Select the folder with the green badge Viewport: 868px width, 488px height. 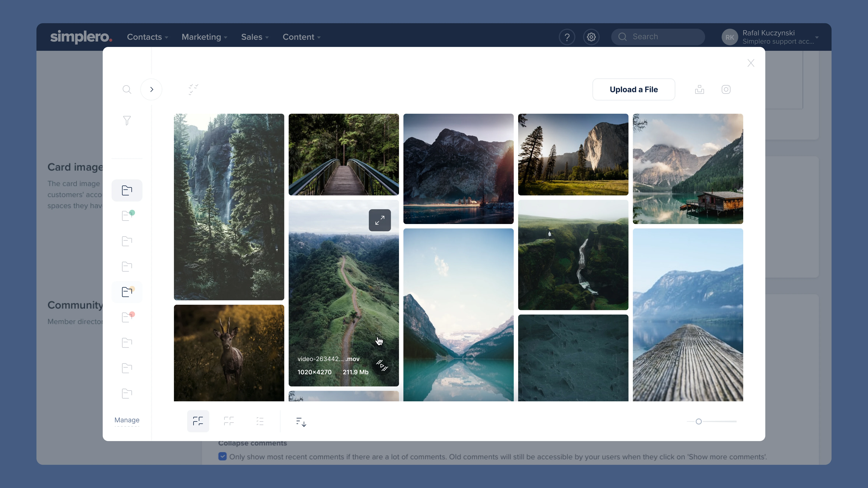click(x=127, y=215)
